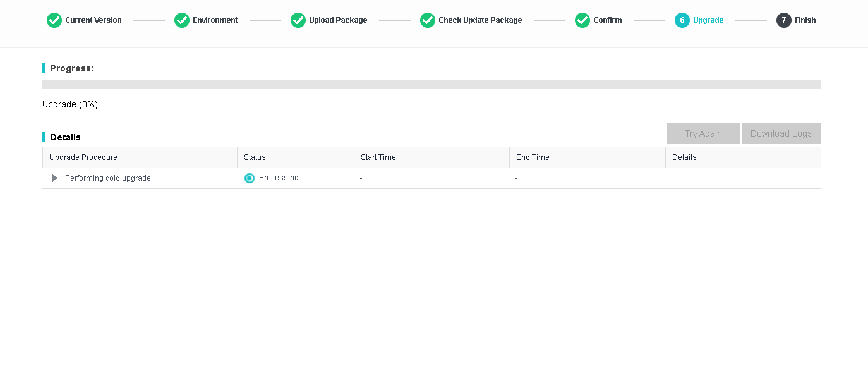Open the Check Update Package step label
This screenshot has height=387, width=868.
coord(480,20)
